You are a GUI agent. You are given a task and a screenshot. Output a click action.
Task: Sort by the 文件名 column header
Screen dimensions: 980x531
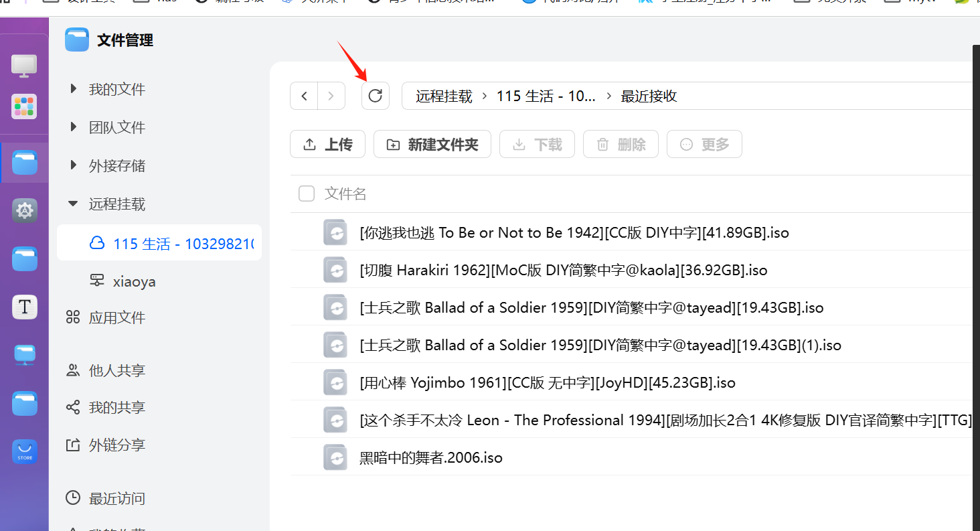click(345, 194)
